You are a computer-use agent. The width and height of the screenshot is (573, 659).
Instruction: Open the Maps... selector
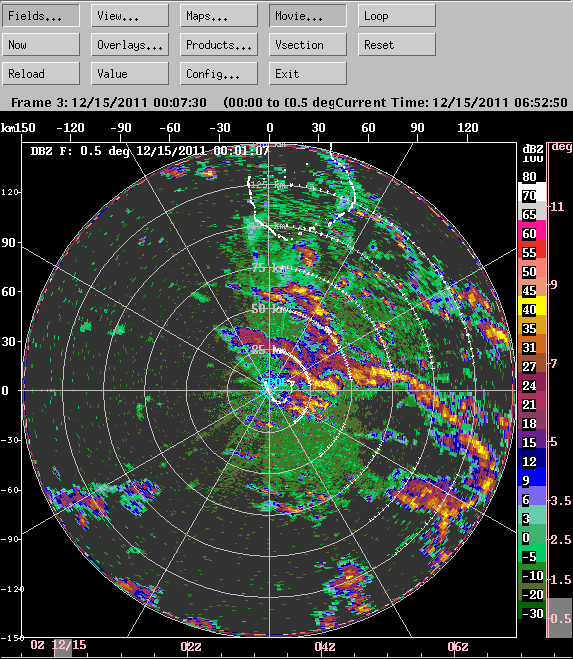point(219,16)
